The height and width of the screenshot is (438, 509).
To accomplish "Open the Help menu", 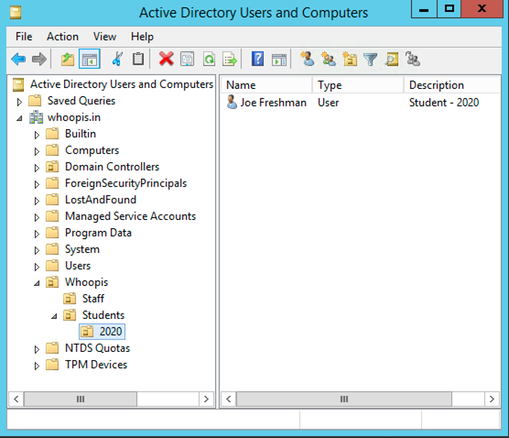I will (x=142, y=36).
